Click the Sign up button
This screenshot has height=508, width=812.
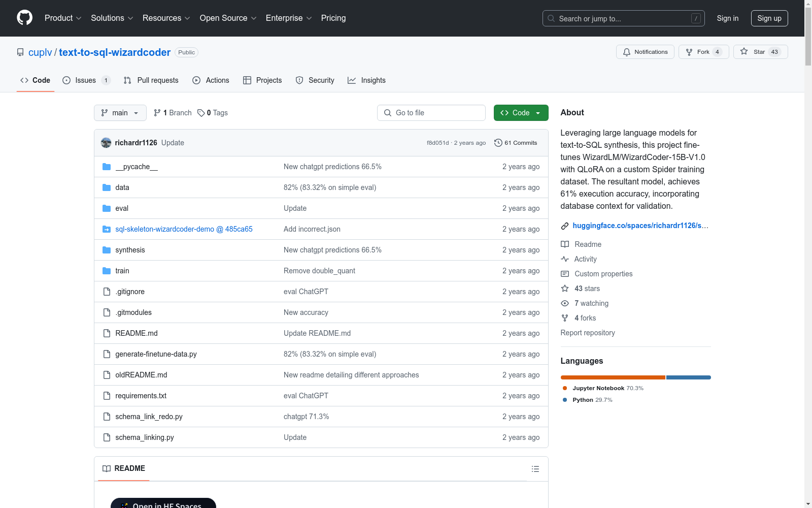coord(769,18)
